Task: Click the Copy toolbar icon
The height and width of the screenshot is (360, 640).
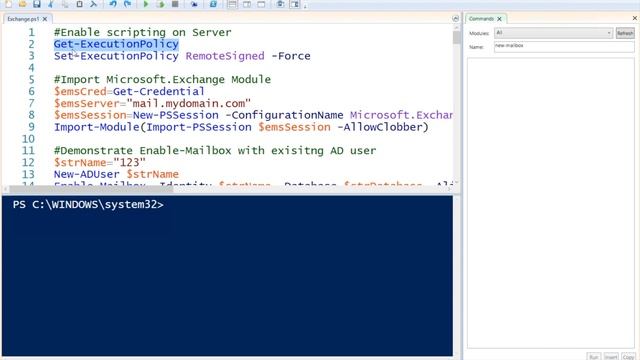Action: pos(65,4)
